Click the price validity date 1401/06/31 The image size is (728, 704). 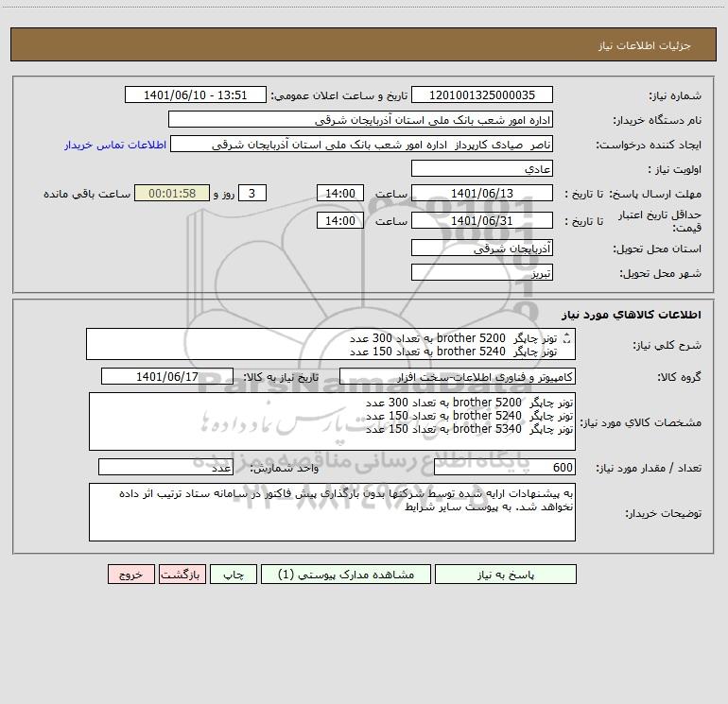pos(482,220)
